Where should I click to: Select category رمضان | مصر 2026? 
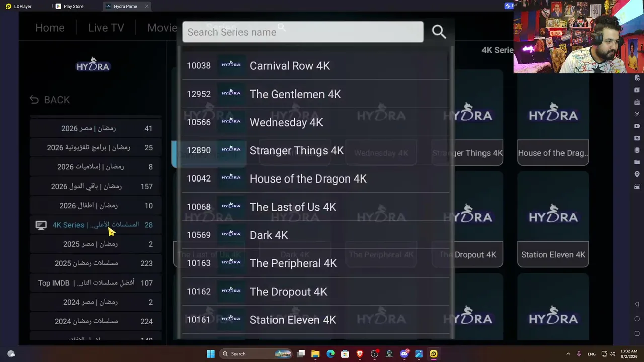(96, 128)
